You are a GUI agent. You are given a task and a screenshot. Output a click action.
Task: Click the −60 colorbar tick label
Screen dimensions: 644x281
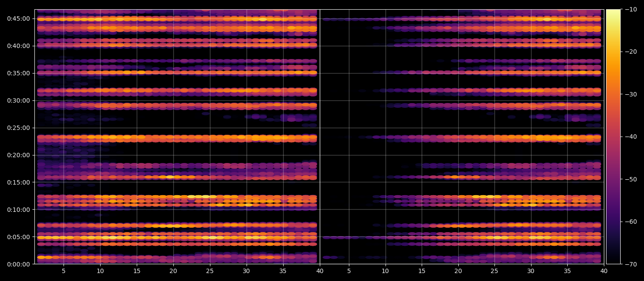pyautogui.click(x=631, y=222)
